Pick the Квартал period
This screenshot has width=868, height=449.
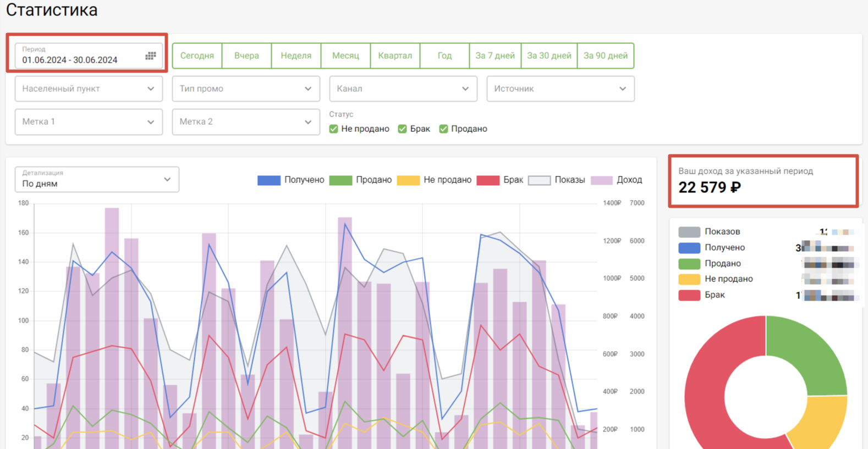pyautogui.click(x=395, y=56)
